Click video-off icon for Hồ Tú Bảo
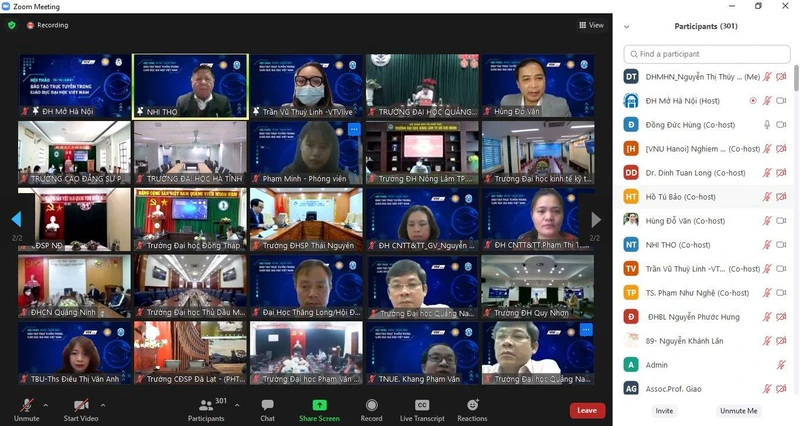 781,197
